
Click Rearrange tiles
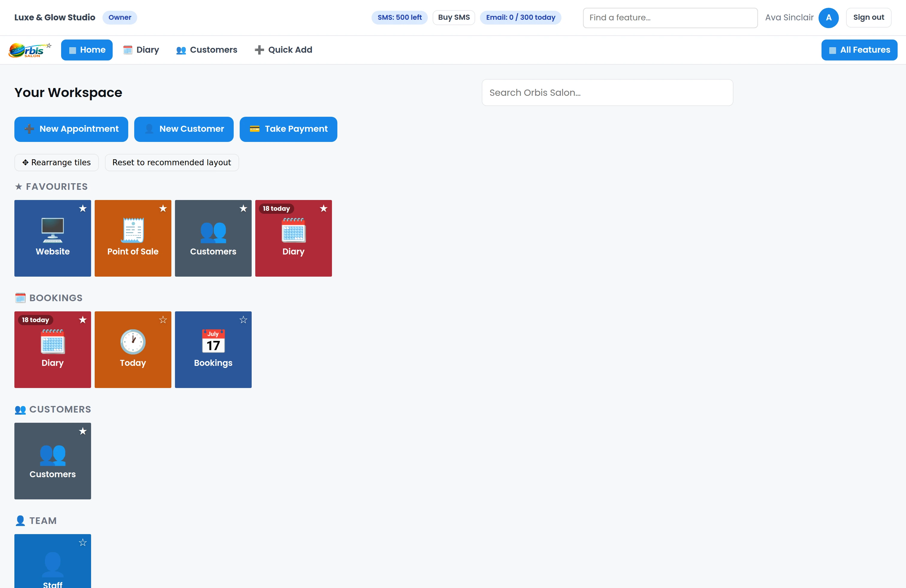tap(56, 163)
